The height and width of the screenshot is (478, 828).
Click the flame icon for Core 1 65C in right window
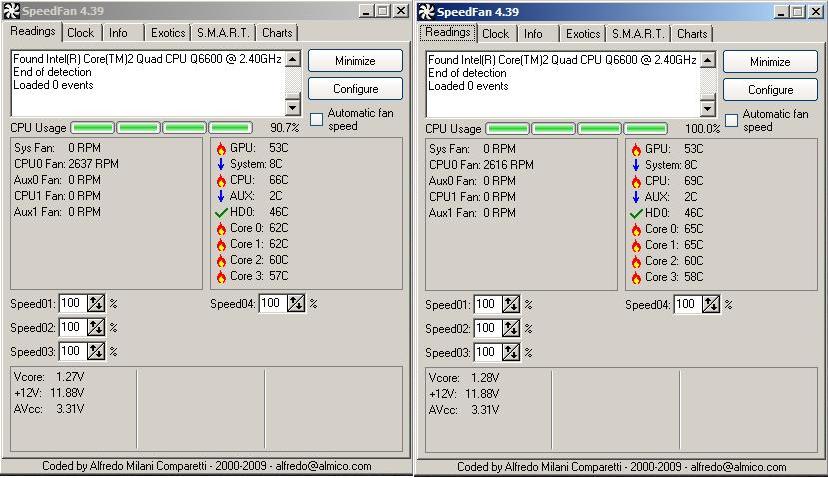[636, 246]
